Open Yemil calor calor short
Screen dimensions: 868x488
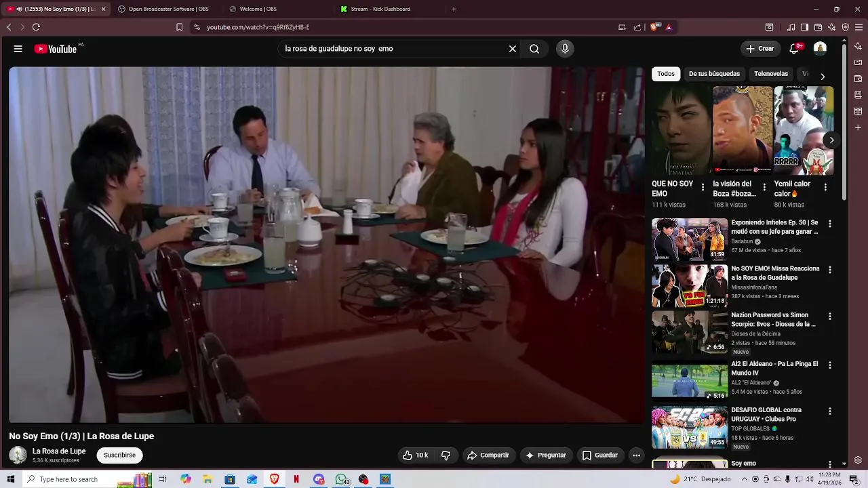pyautogui.click(x=804, y=130)
